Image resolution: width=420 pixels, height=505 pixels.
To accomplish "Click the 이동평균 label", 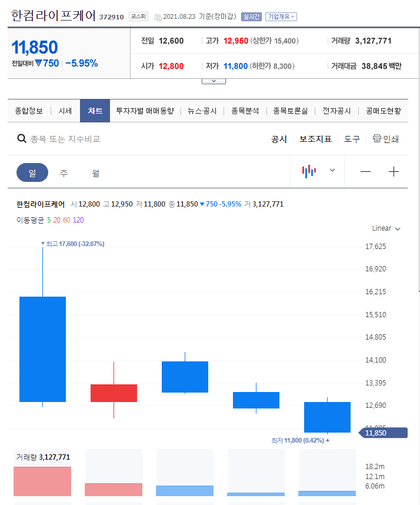I will [x=30, y=220].
